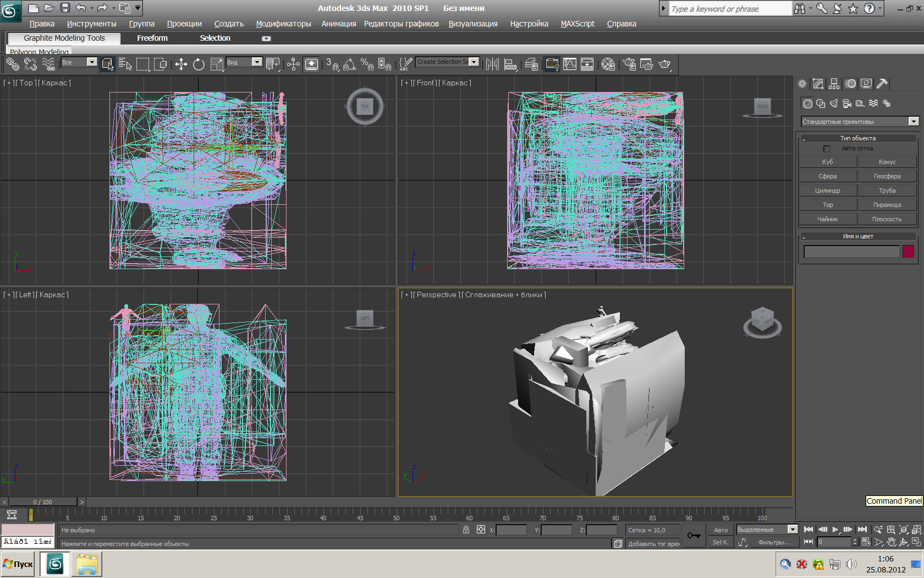Viewport: 924px width, 578px height.
Task: Select the Move tool in the toolbar
Action: click(x=181, y=64)
